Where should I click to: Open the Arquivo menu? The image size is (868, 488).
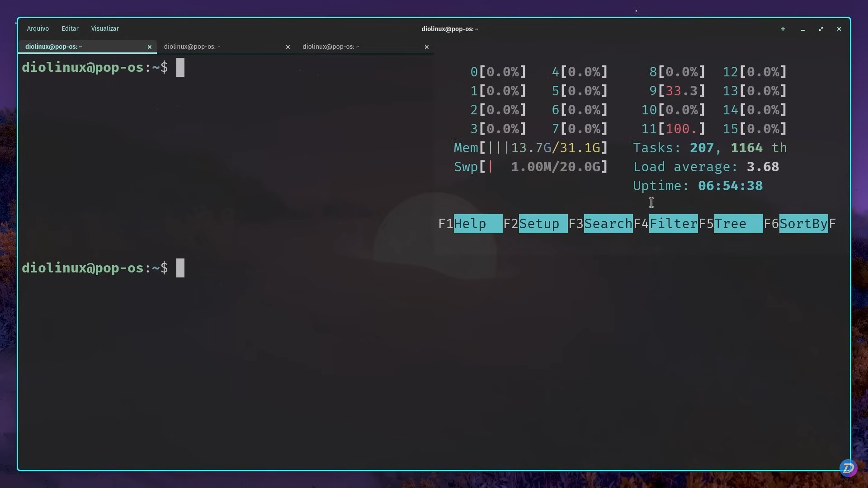tap(38, 28)
